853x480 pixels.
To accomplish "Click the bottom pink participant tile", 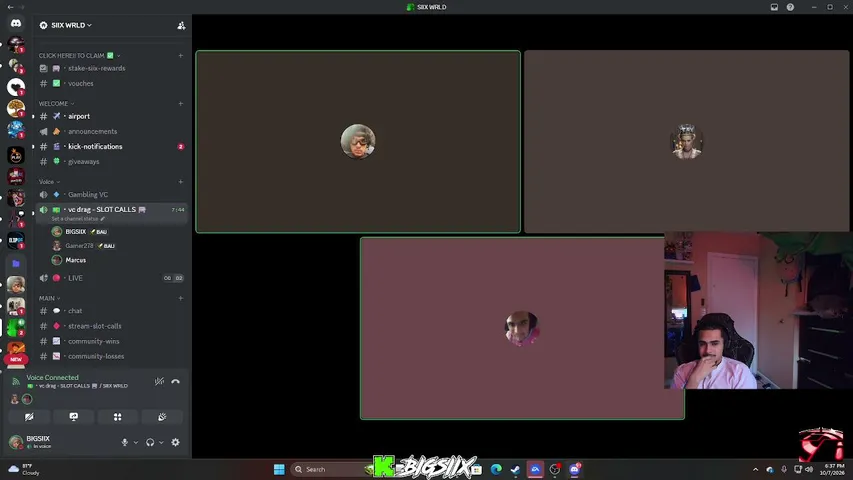I will pyautogui.click(x=522, y=328).
